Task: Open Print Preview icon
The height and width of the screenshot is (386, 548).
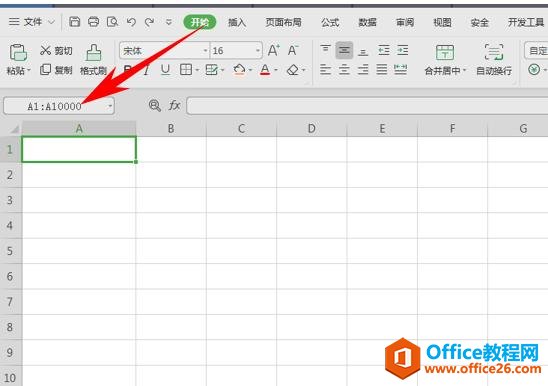Action: 112,22
